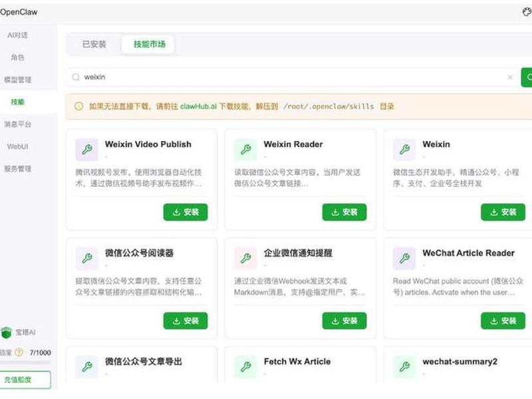
Task: Click the warning notice info icon
Action: coord(78,106)
